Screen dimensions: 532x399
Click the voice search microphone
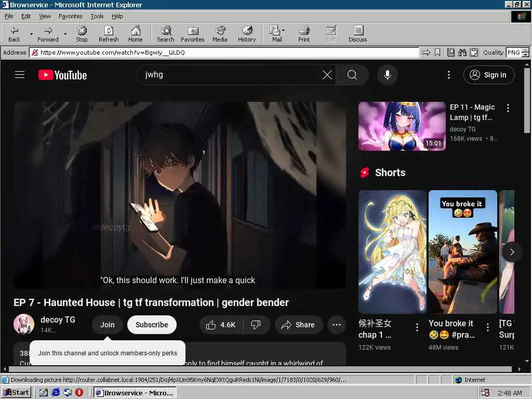tap(387, 75)
